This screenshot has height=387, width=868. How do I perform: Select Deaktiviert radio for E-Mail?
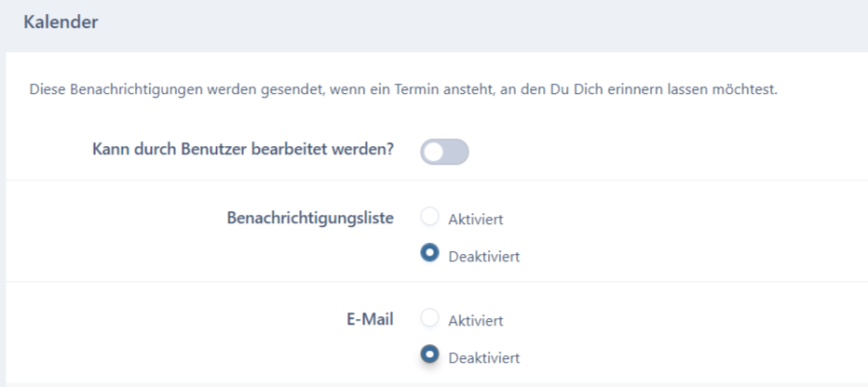[429, 355]
